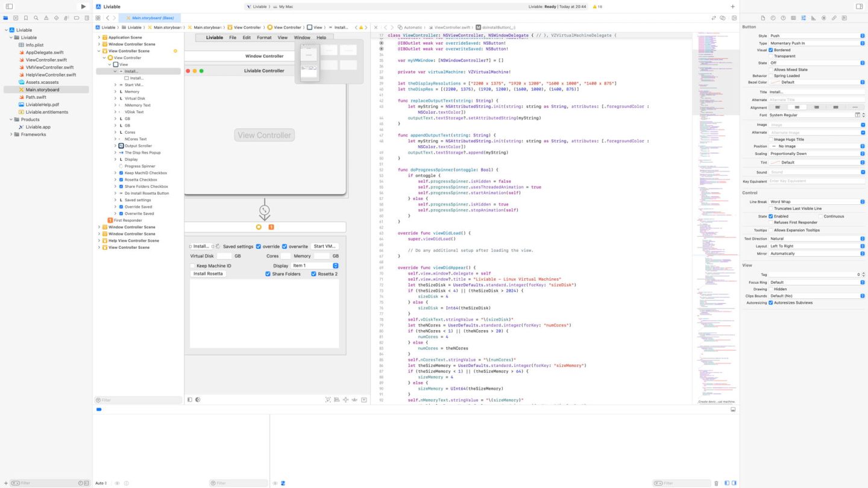Expand the Application Scene in outline
This screenshot has height=488, width=868.
pos(99,37)
